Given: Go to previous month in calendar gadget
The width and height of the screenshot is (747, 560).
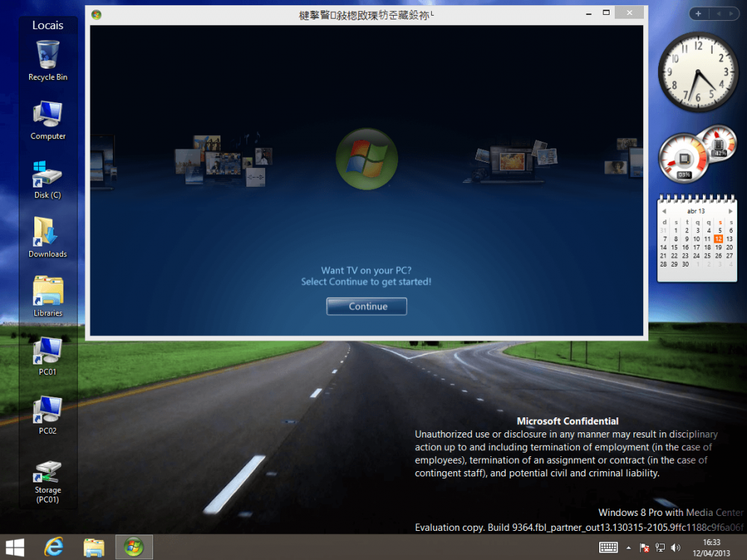Looking at the screenshot, I should 664,211.
